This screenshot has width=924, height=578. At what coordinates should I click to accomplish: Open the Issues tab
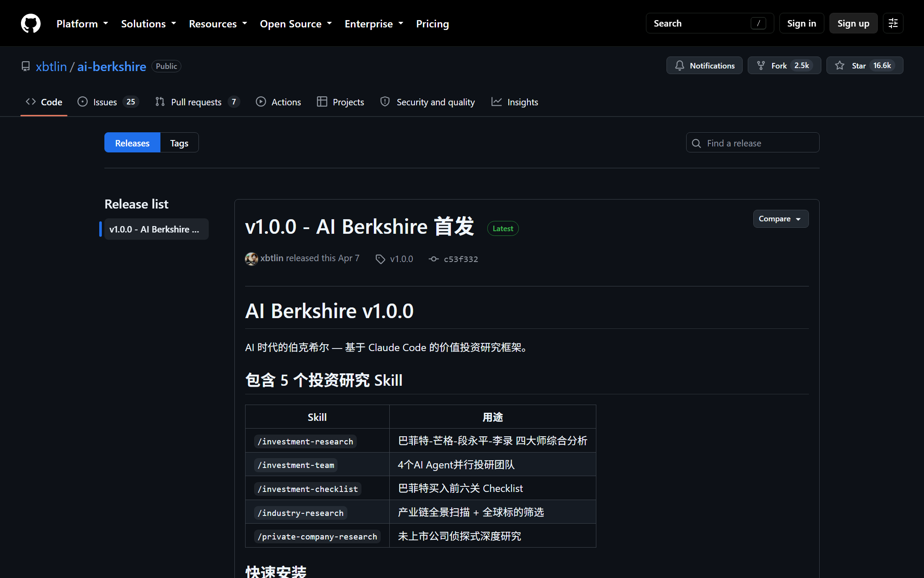coord(108,102)
